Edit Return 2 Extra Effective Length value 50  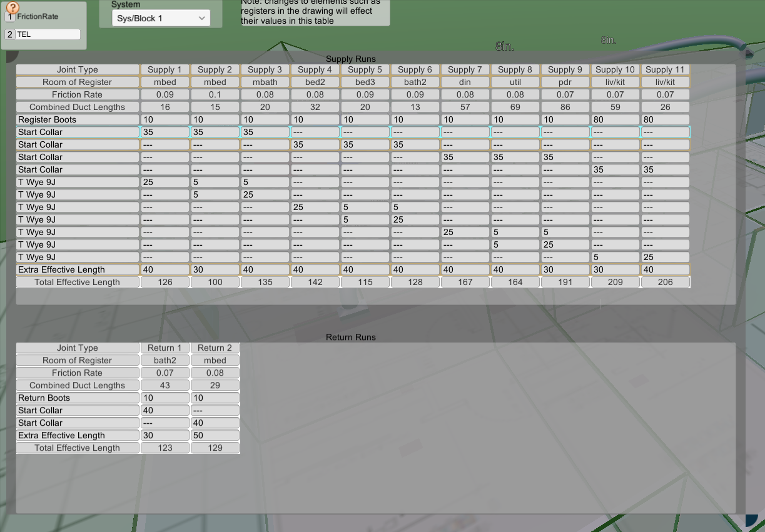tap(215, 435)
